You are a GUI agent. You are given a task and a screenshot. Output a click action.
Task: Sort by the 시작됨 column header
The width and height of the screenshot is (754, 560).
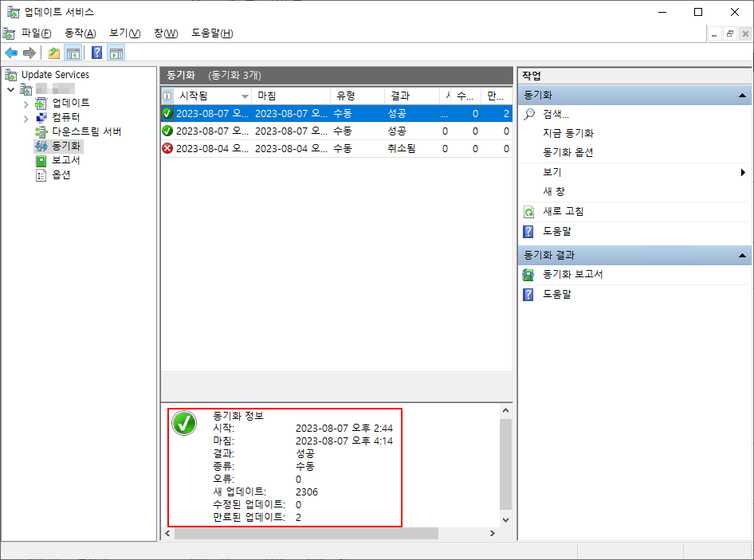point(213,96)
